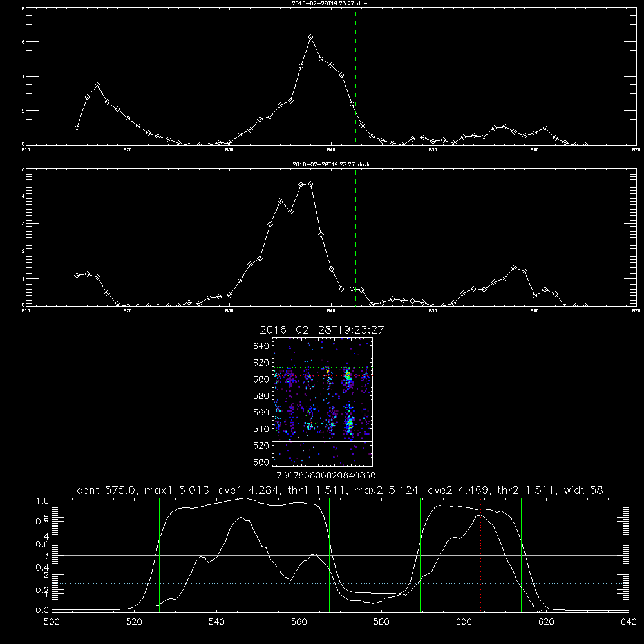
Task: Select the 'widt 58' value
Action: 583,490
